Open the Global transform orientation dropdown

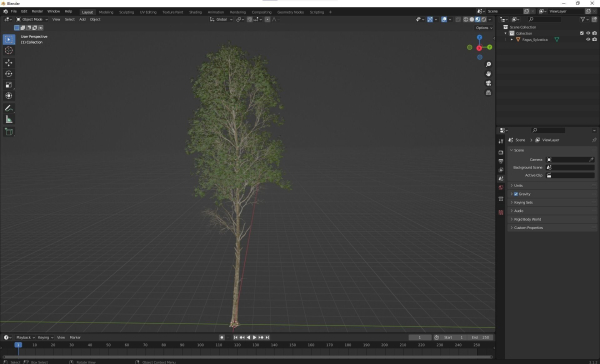[x=221, y=19]
